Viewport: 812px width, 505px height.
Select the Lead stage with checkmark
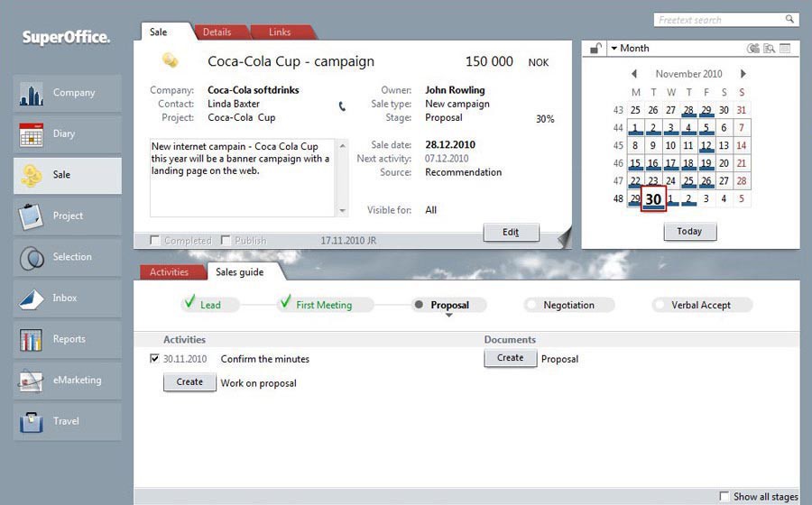pos(209,304)
